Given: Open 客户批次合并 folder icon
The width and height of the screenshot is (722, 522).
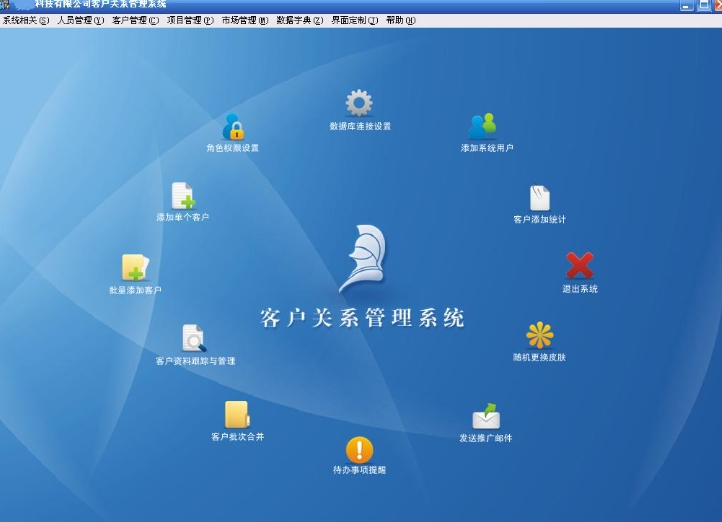Looking at the screenshot, I should point(237,414).
